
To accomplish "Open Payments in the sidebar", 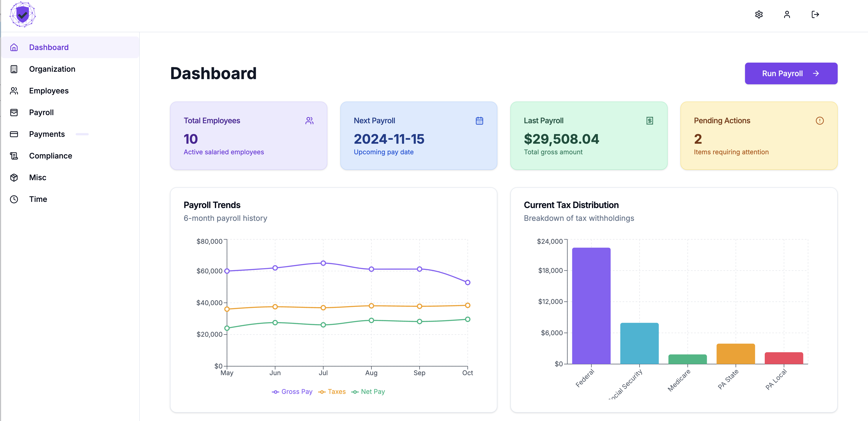I will click(47, 134).
